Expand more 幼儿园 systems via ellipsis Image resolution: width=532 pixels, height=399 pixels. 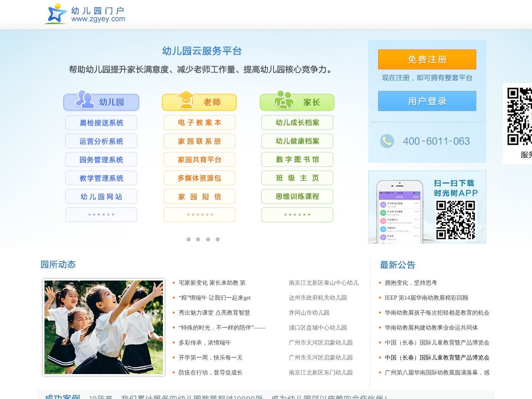[x=101, y=214]
